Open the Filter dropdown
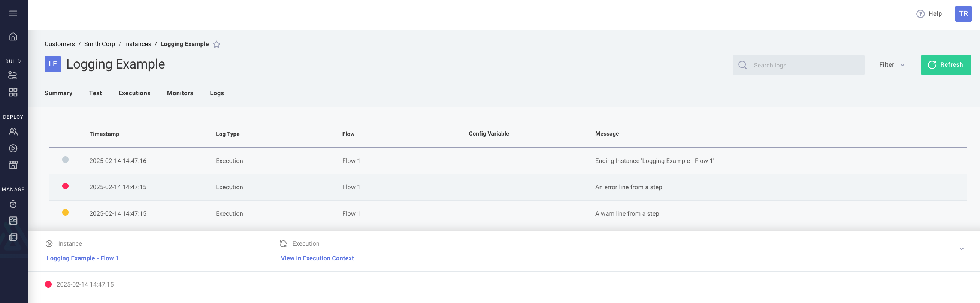Image resolution: width=980 pixels, height=303 pixels. [x=891, y=65]
